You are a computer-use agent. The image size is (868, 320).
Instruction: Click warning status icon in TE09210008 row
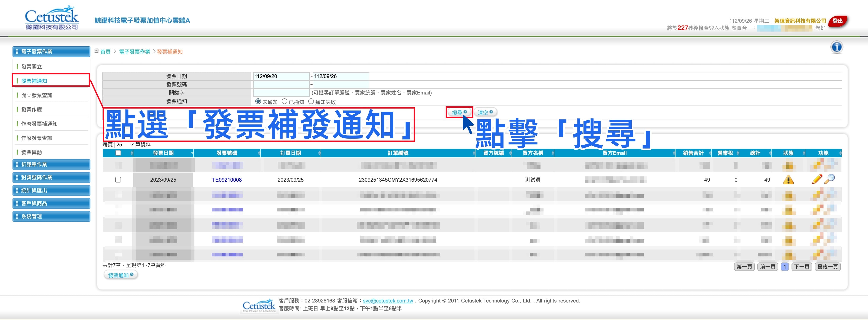pyautogui.click(x=788, y=180)
